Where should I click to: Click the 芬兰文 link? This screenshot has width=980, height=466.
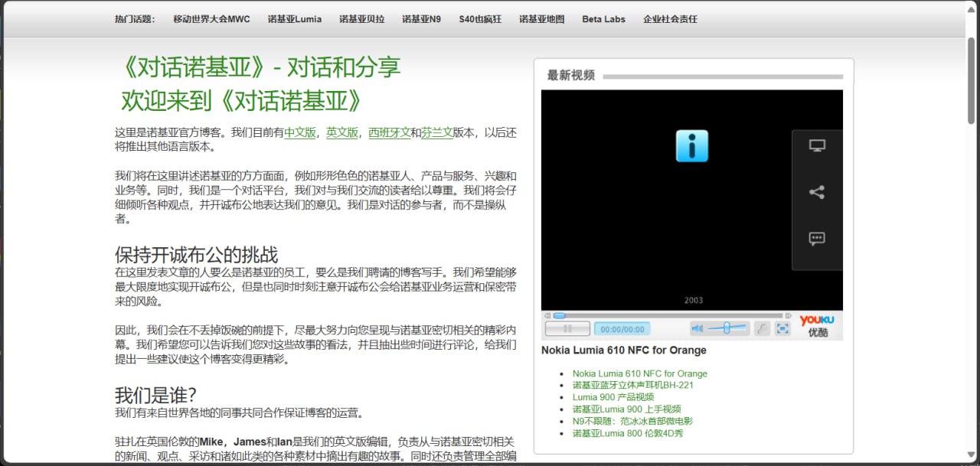pos(437,132)
